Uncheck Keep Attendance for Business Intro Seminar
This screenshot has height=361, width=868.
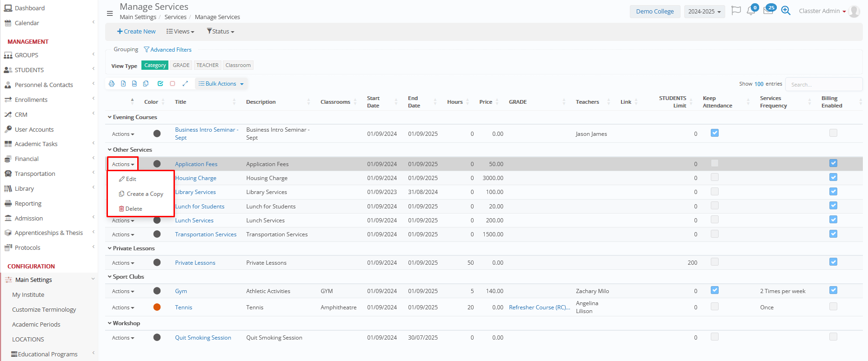click(x=714, y=133)
